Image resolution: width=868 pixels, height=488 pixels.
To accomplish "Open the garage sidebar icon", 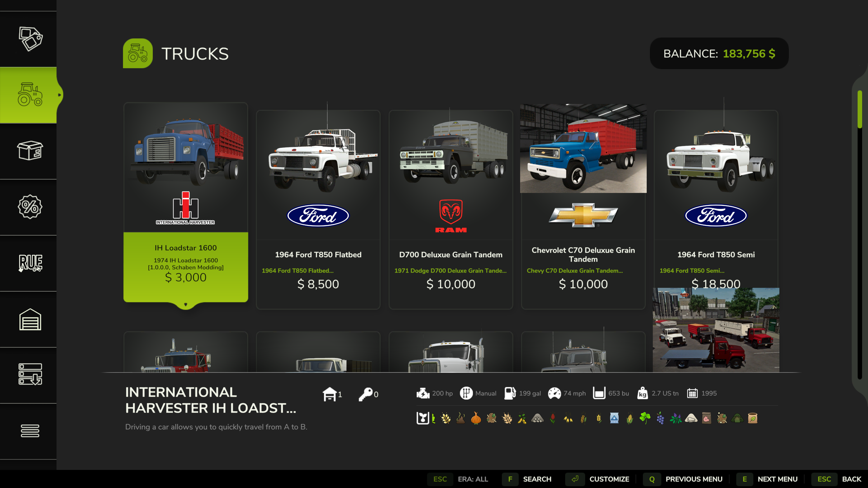I will point(30,319).
